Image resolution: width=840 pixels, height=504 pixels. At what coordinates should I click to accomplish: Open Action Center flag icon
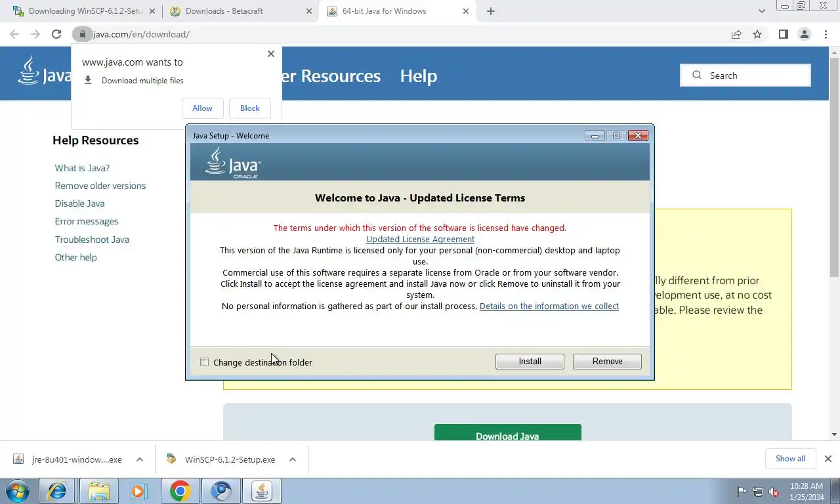(742, 492)
